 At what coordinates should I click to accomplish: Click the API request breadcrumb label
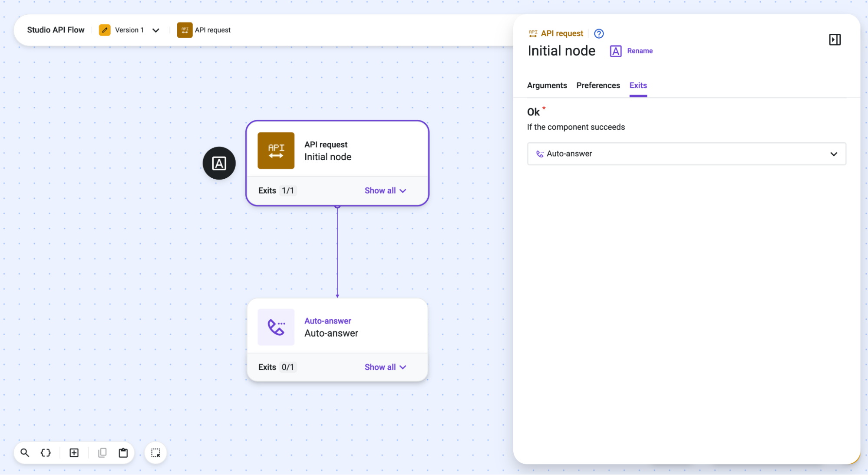[213, 30]
